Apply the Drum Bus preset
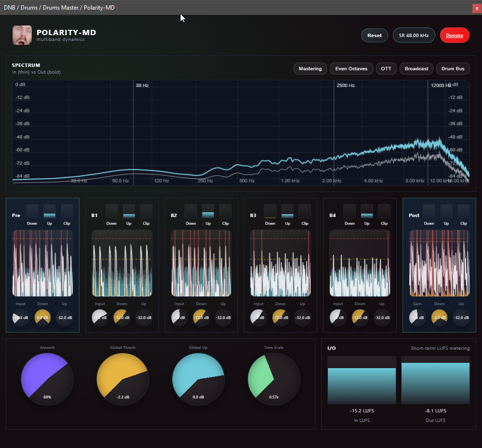Viewport: 482px width, 448px height. click(x=453, y=69)
